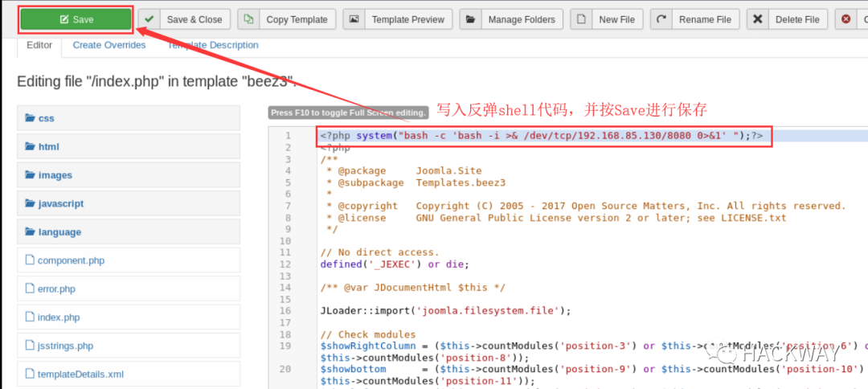868x389 pixels.
Task: Click the X icon beside Delete File
Action: (757, 19)
